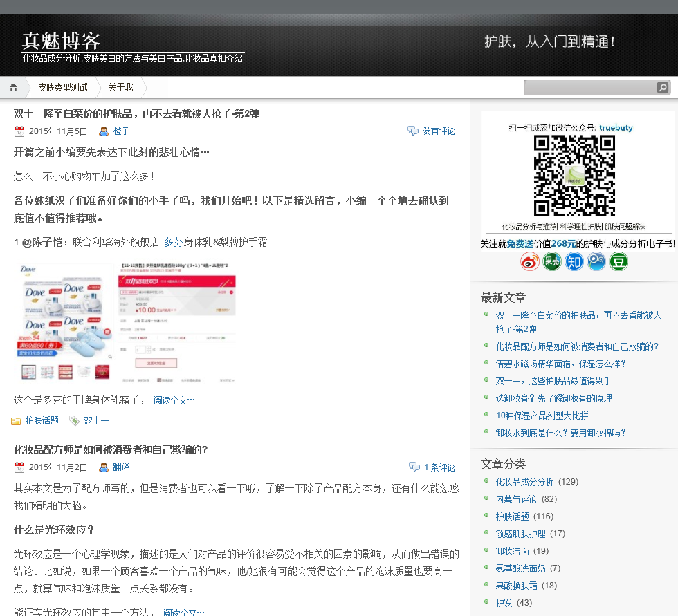This screenshot has height=616, width=678.
Task: Go to the home page icon
Action: (x=13, y=88)
